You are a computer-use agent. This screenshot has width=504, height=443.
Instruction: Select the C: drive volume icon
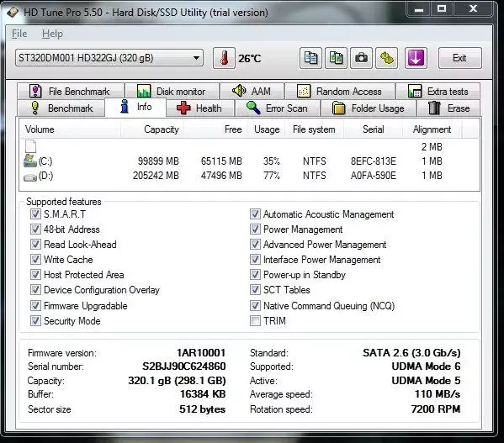(30, 161)
